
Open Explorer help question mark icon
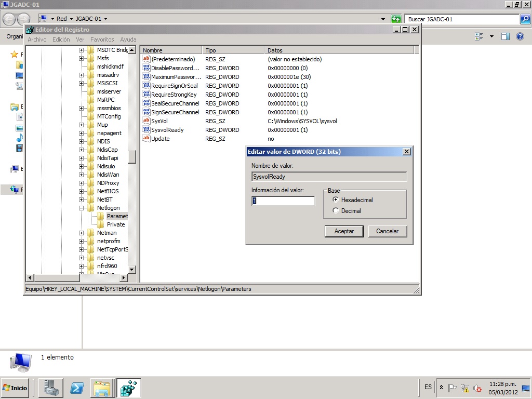pos(520,36)
